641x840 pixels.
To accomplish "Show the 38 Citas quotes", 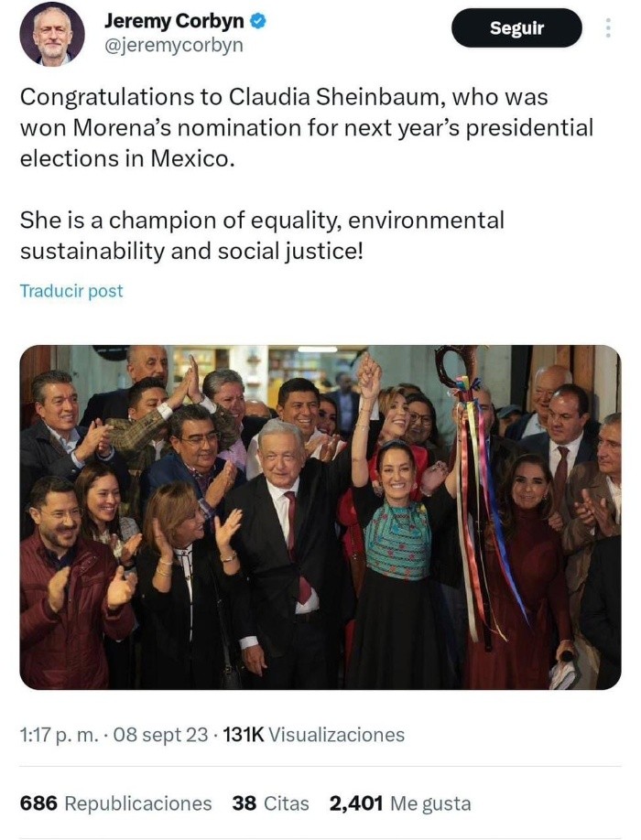I will pyautogui.click(x=270, y=803).
